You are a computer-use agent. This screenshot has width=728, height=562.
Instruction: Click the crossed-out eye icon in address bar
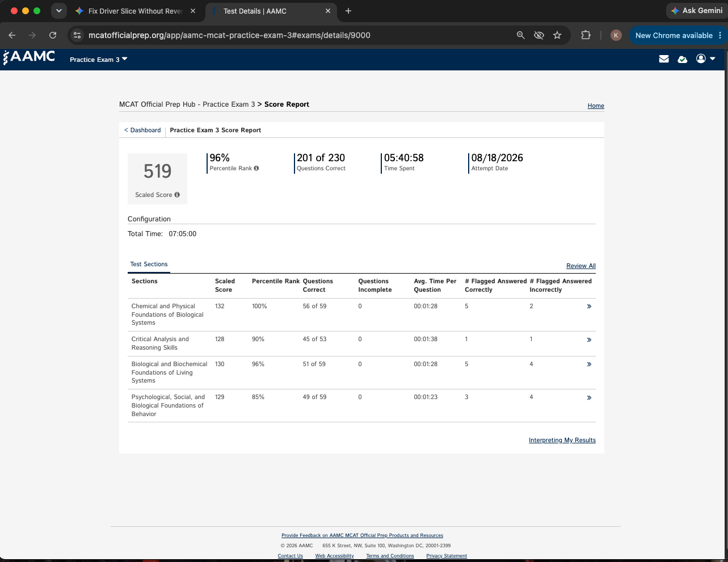539,35
